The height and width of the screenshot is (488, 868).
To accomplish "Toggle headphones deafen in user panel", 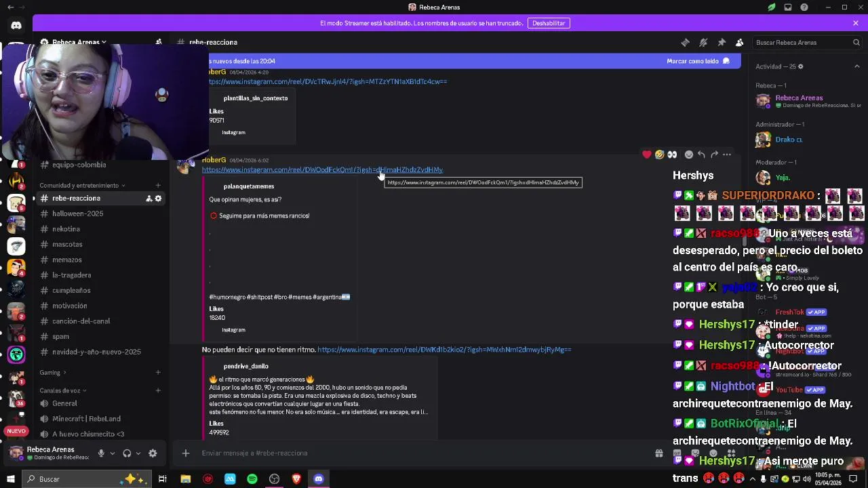I will coord(127,453).
